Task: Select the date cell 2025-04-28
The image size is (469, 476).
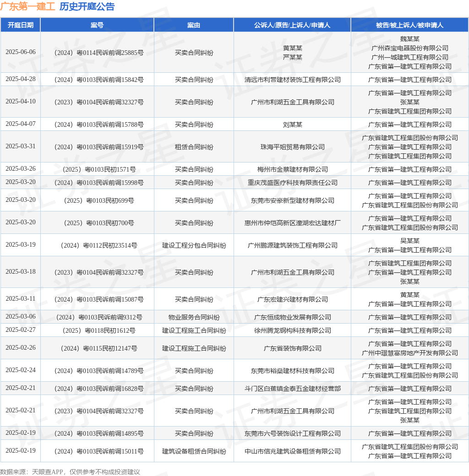Action: coord(20,79)
